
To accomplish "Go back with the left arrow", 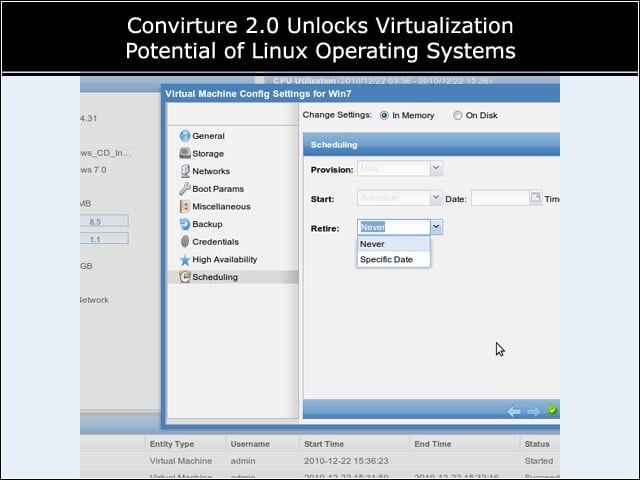I will coord(514,411).
